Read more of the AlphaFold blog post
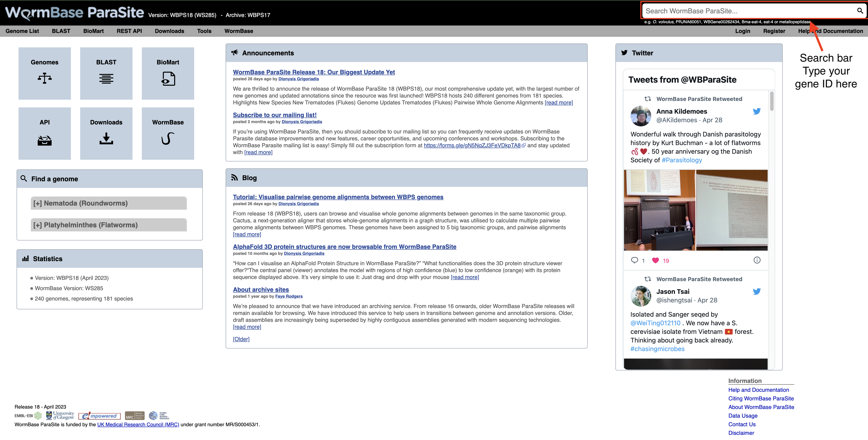 click(465, 277)
